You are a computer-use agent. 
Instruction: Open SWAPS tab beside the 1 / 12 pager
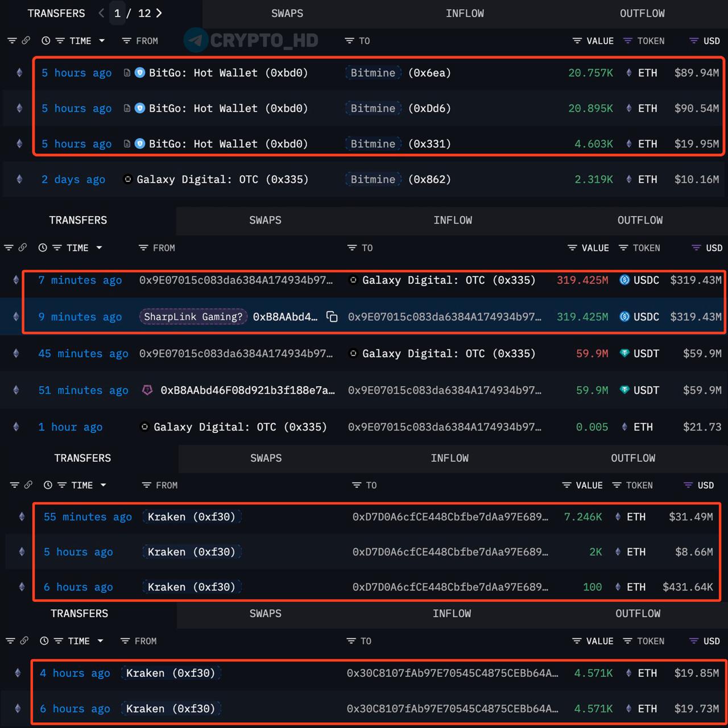pyautogui.click(x=287, y=13)
